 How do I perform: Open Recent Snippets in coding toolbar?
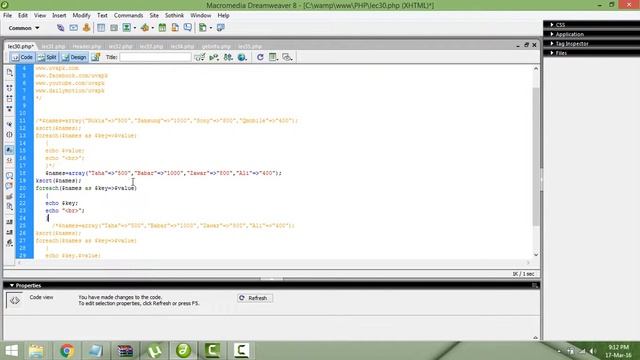pos(9,207)
